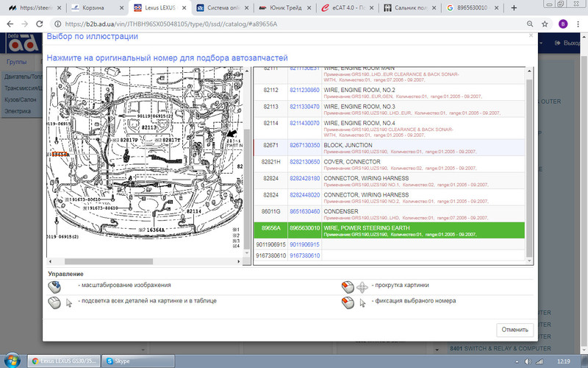
Task: Open part number link 9011906915
Action: [x=304, y=244]
